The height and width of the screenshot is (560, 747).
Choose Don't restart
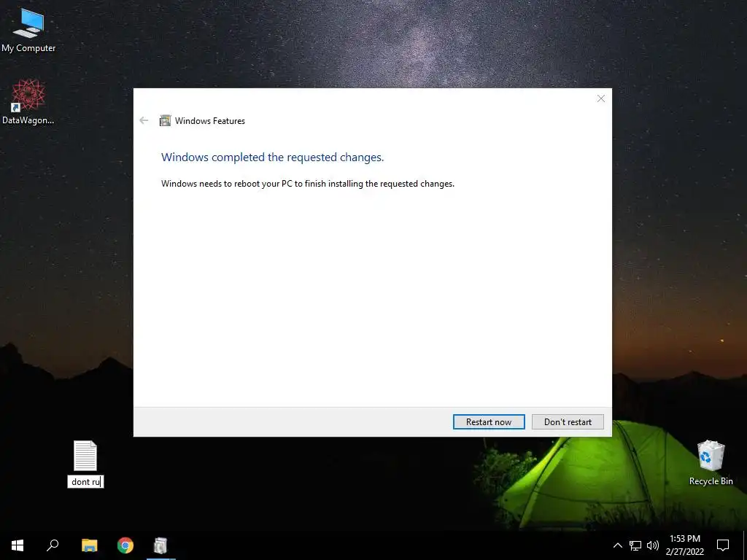[x=568, y=422]
